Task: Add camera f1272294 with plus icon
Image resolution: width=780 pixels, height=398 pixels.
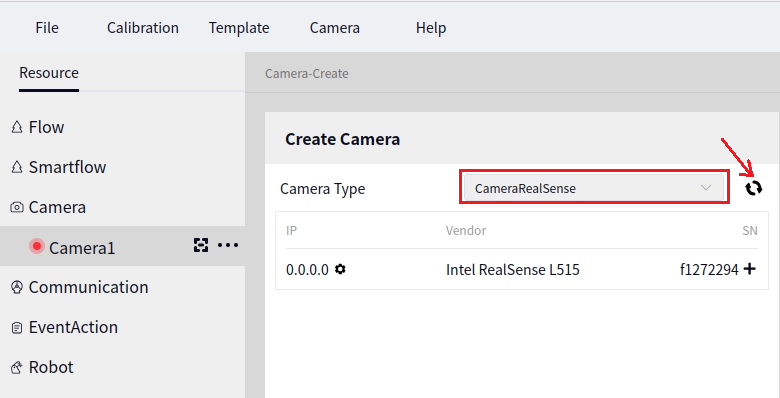Action: tap(750, 269)
